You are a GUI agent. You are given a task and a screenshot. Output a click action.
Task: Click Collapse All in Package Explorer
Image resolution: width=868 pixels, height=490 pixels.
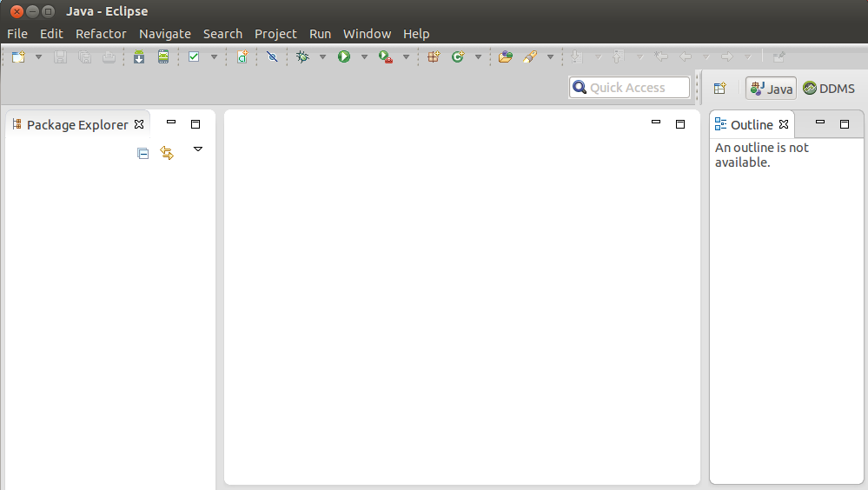coord(142,153)
